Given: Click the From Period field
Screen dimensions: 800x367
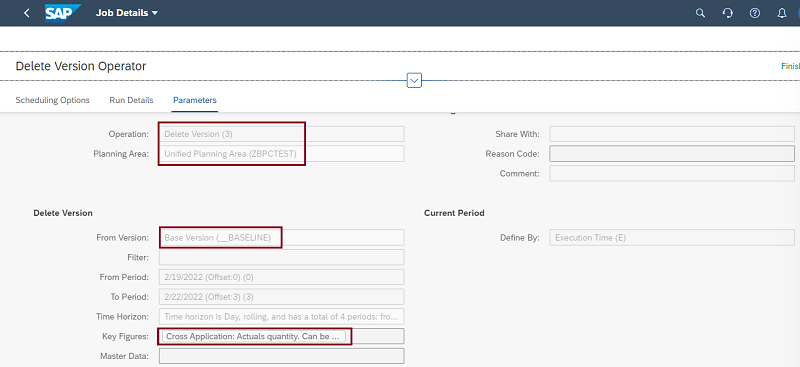Looking at the screenshot, I should tap(282, 277).
